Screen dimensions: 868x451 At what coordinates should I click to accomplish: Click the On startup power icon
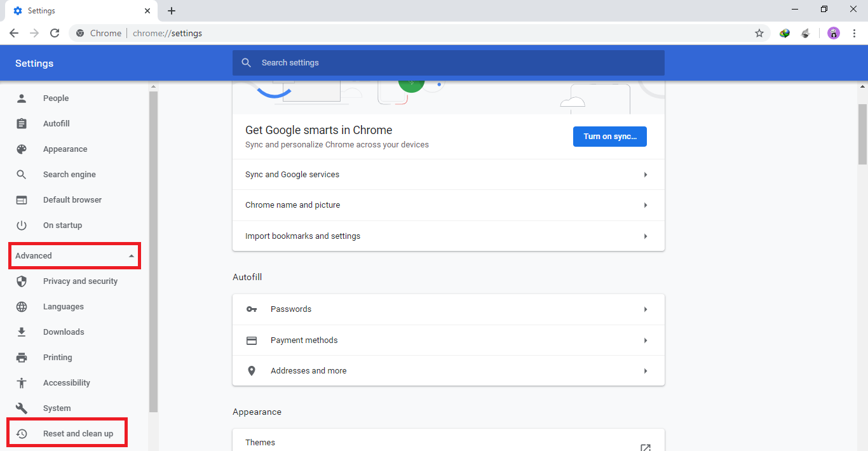coord(22,226)
